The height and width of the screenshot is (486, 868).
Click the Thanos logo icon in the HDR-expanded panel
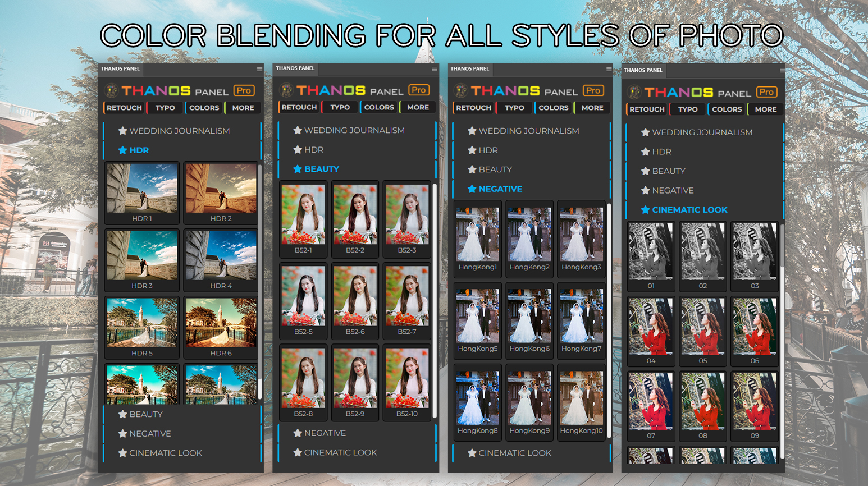click(x=112, y=90)
